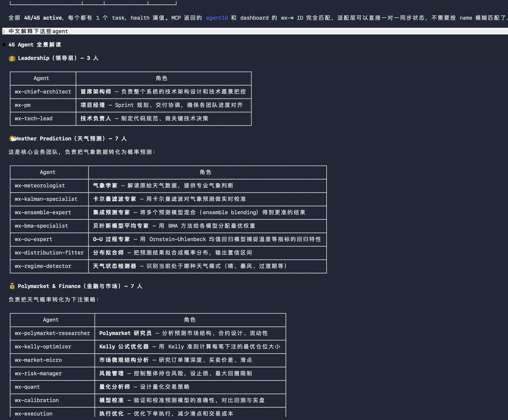
Task: Click the Leadership（领导层）heading
Action: [x=58, y=58]
